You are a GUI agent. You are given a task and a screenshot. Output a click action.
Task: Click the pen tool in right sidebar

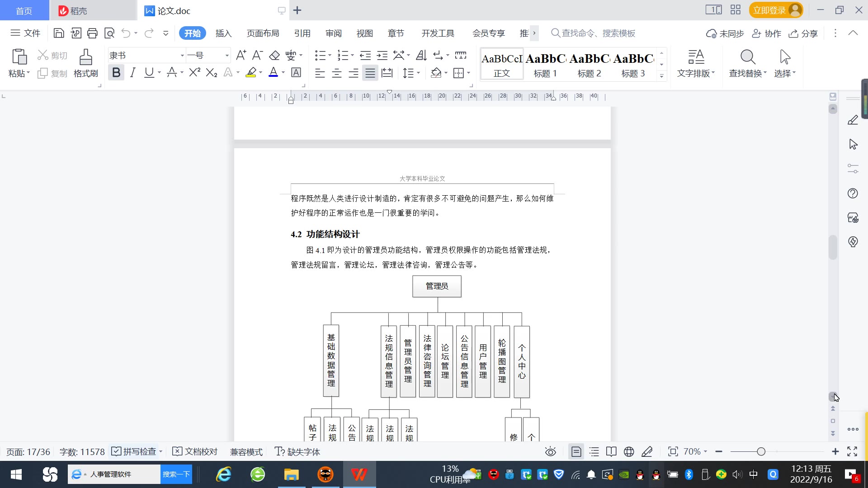(853, 120)
